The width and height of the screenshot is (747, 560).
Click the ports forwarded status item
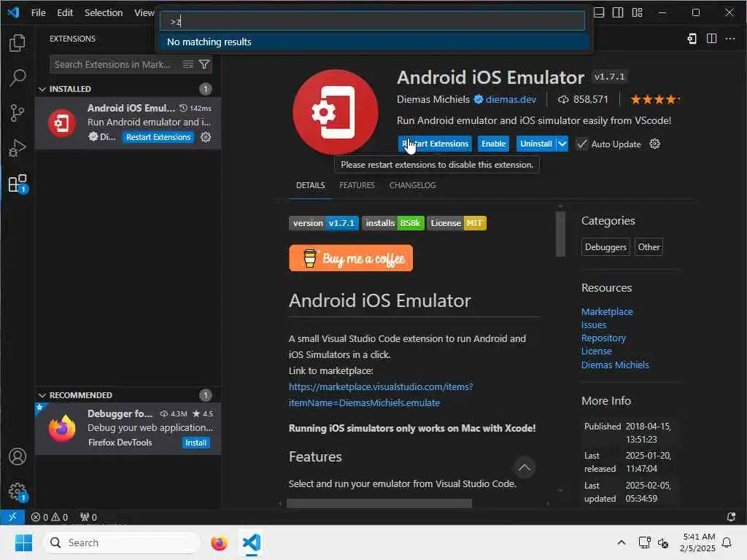click(x=88, y=517)
